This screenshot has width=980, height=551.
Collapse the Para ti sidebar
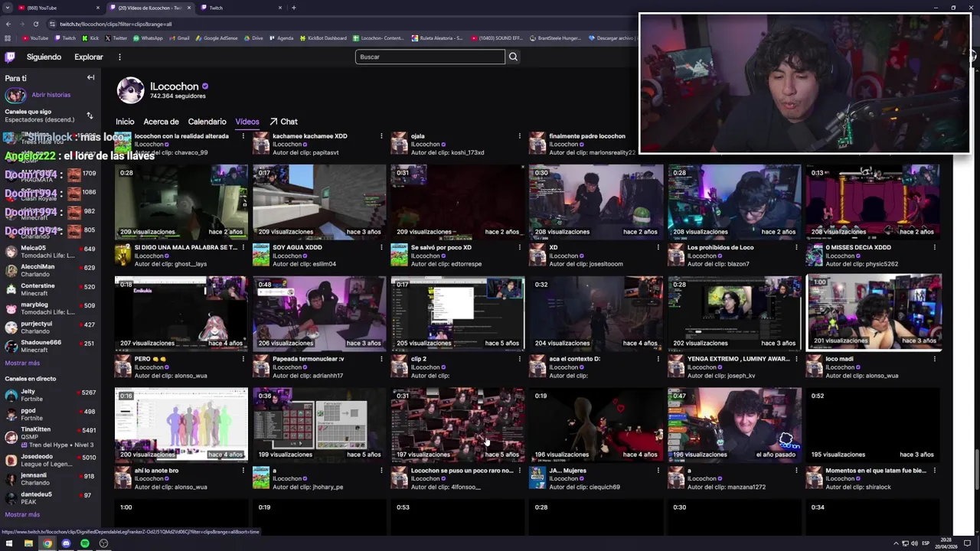[x=90, y=78]
